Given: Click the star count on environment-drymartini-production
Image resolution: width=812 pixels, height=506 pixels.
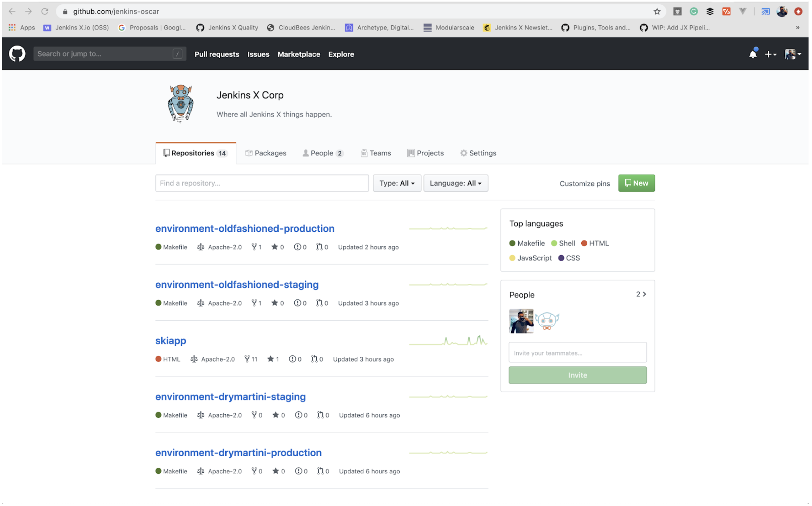Looking at the screenshot, I should click(x=278, y=471).
